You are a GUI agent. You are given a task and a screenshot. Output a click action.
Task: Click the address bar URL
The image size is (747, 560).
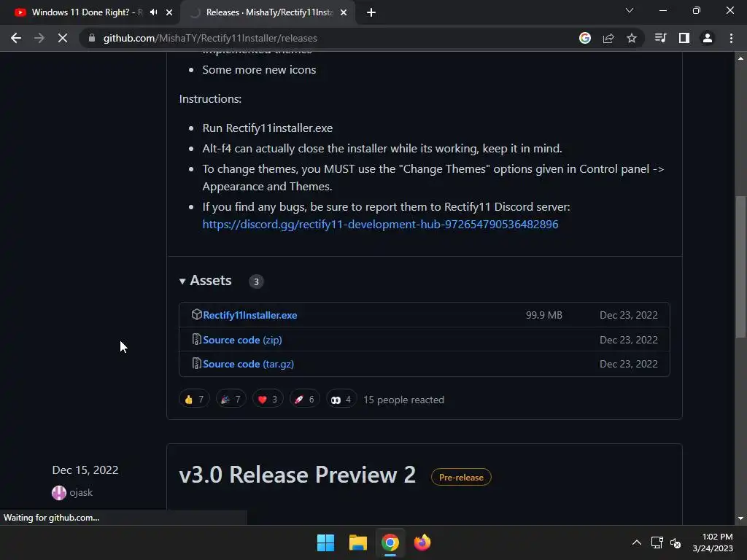[x=210, y=38]
